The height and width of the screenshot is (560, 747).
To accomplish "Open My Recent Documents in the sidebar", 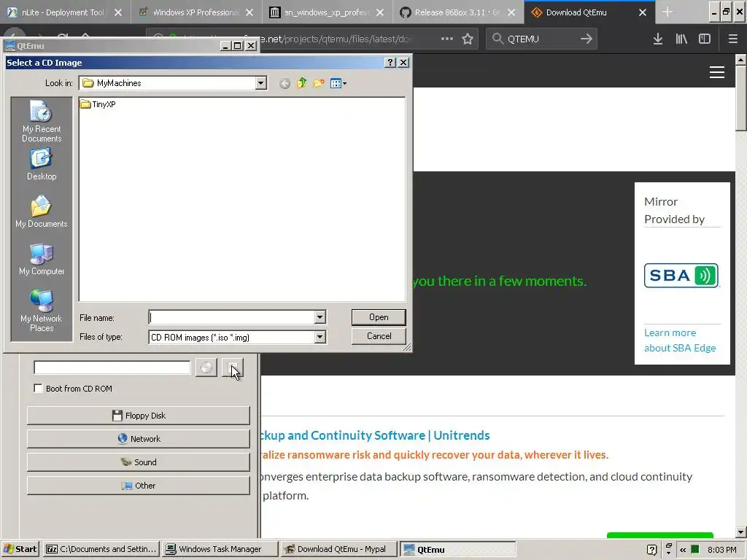I will tap(42, 121).
